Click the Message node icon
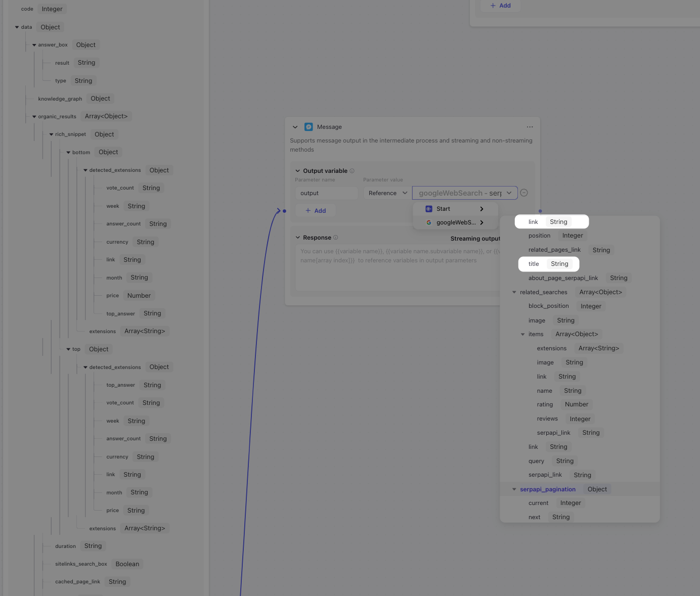 click(x=309, y=127)
